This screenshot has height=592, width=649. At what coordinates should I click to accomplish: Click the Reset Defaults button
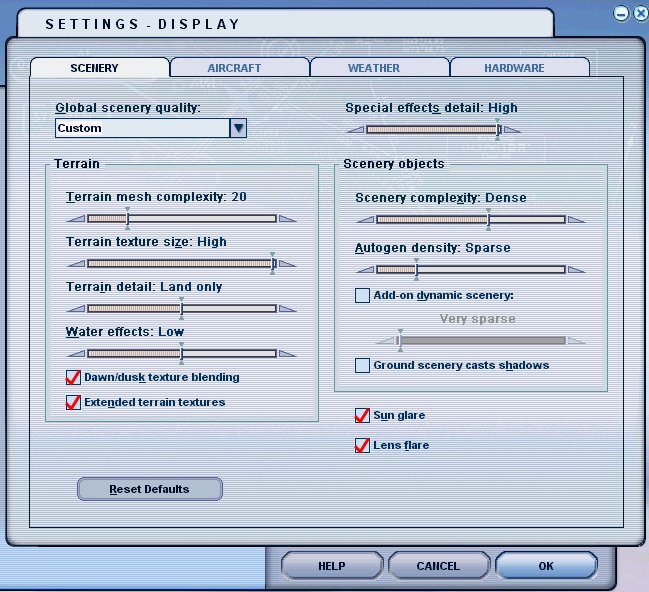(150, 489)
